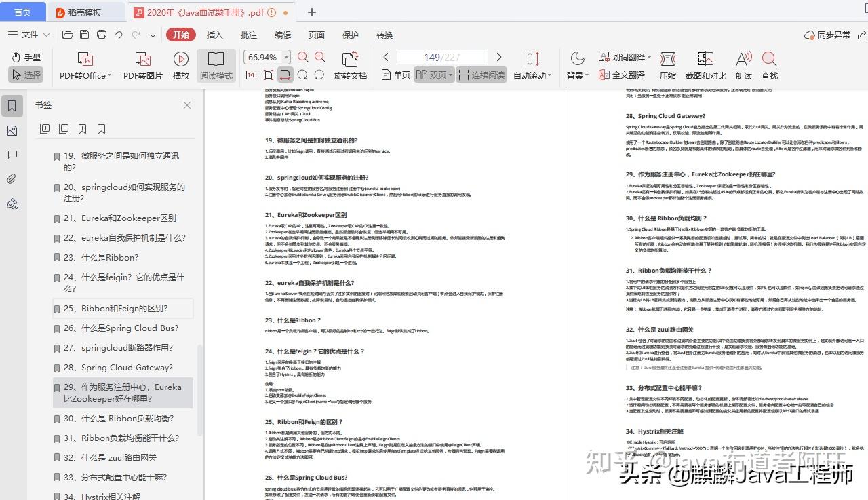Rotate page counterclockwise
Viewport: 868px width, 500px height.
[x=319, y=75]
